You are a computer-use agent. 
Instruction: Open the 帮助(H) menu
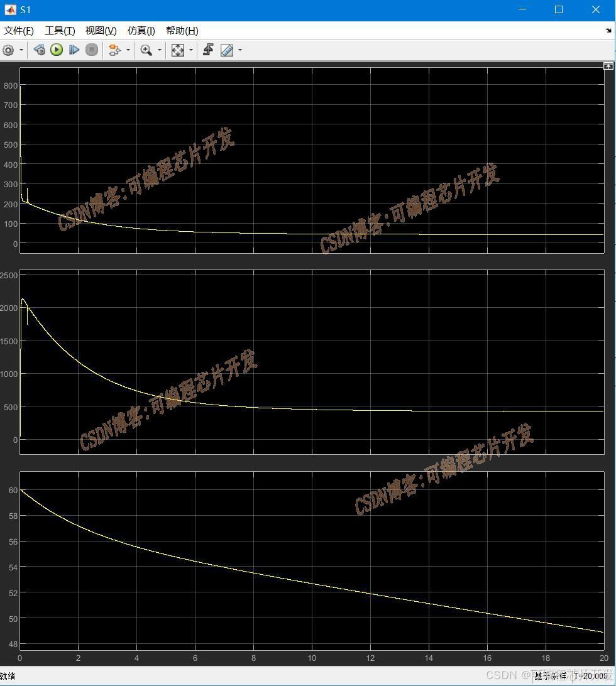click(x=182, y=31)
